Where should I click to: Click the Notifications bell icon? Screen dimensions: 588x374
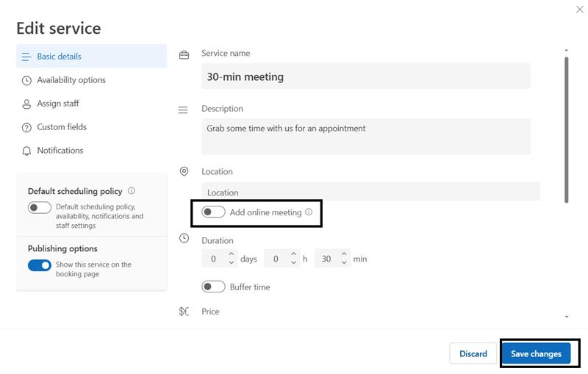click(26, 151)
